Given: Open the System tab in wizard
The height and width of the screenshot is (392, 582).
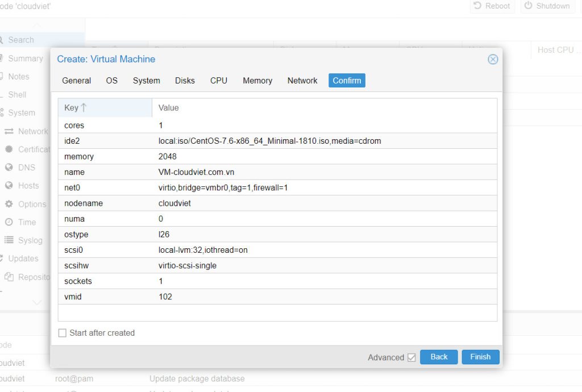Looking at the screenshot, I should tap(146, 81).
